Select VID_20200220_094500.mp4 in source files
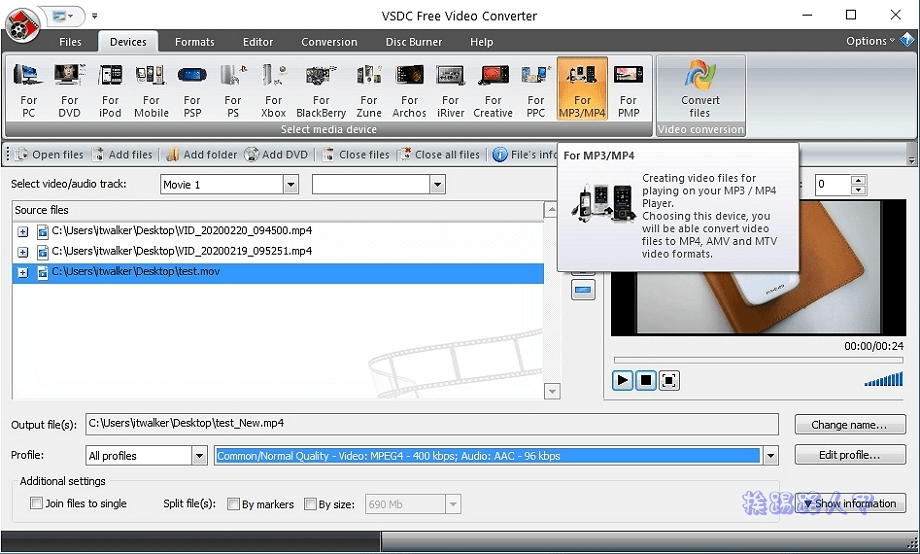This screenshot has width=920, height=554. point(182,231)
